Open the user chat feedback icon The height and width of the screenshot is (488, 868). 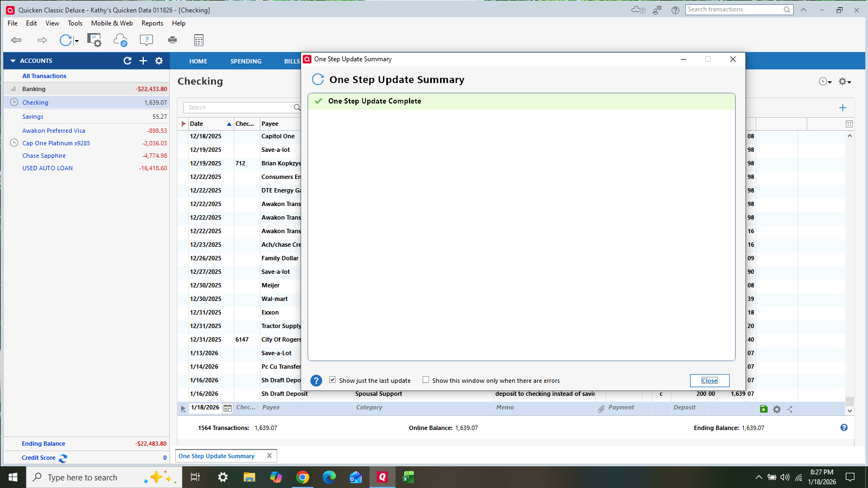(657, 10)
